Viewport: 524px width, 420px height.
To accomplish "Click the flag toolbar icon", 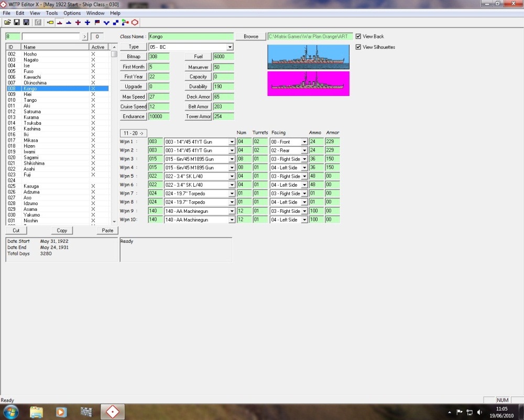I will click(97, 23).
